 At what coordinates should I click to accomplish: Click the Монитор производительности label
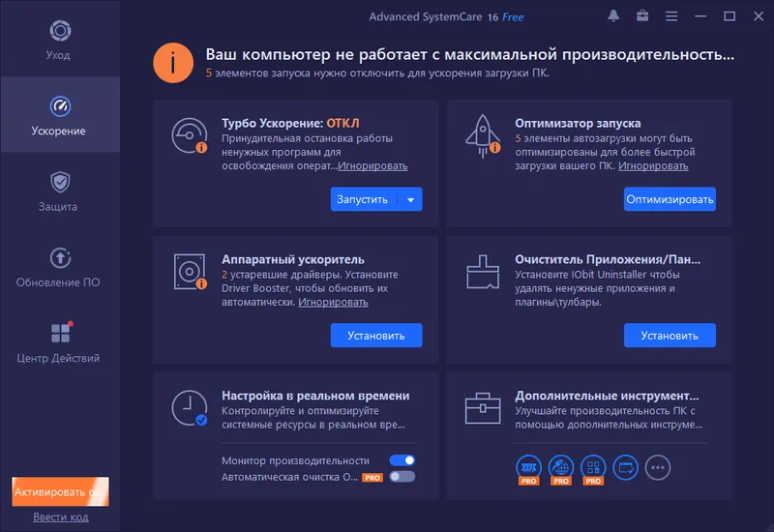pos(295,460)
